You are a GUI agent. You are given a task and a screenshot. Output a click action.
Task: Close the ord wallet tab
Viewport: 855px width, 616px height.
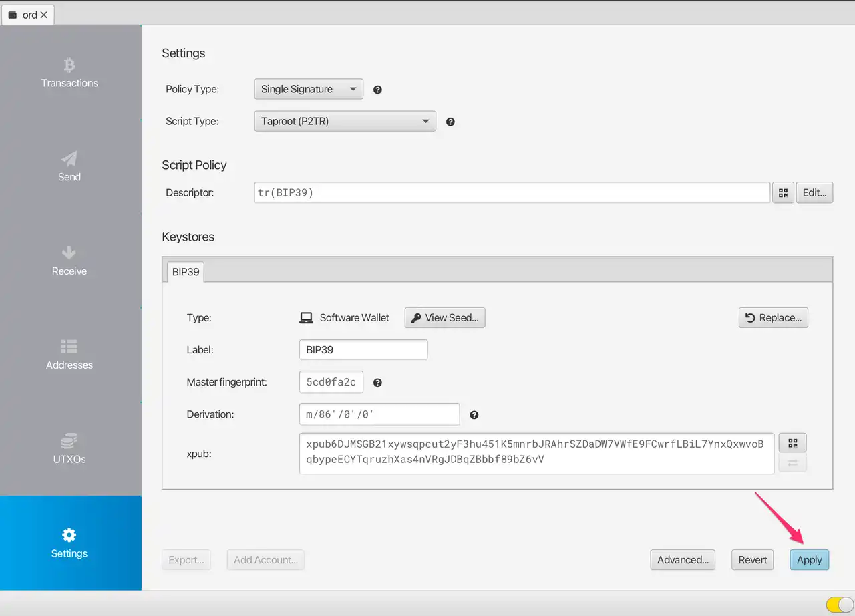[44, 15]
